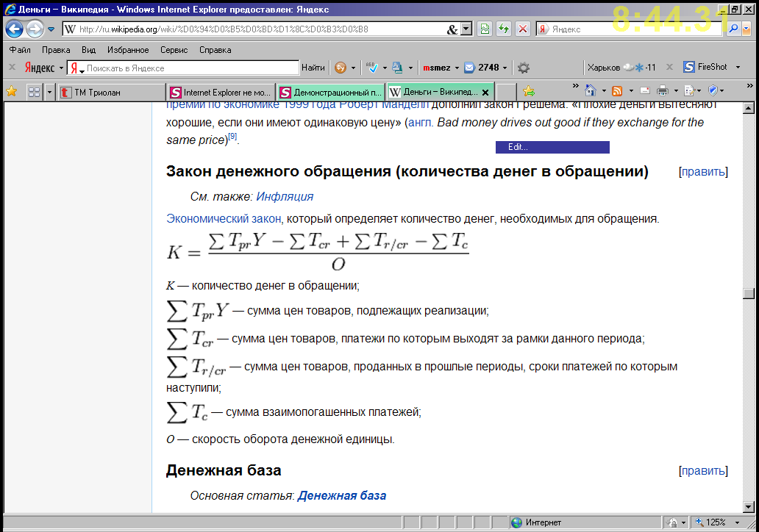Image resolution: width=759 pixels, height=532 pixels.
Task: Open the Избранное menu
Action: (x=128, y=50)
